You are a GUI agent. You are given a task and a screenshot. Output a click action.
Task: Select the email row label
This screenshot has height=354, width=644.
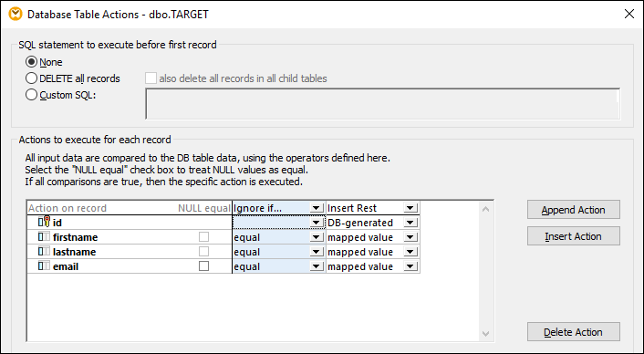(66, 266)
